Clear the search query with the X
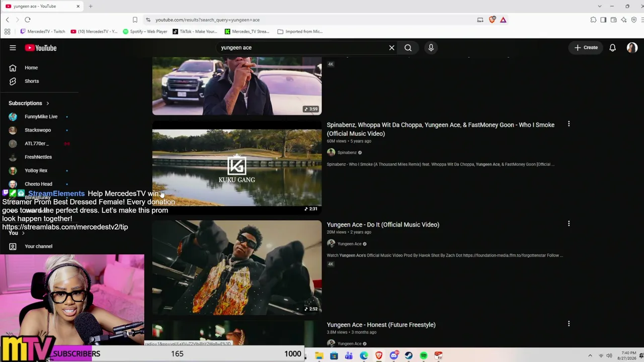The height and width of the screenshot is (362, 644). tap(391, 48)
